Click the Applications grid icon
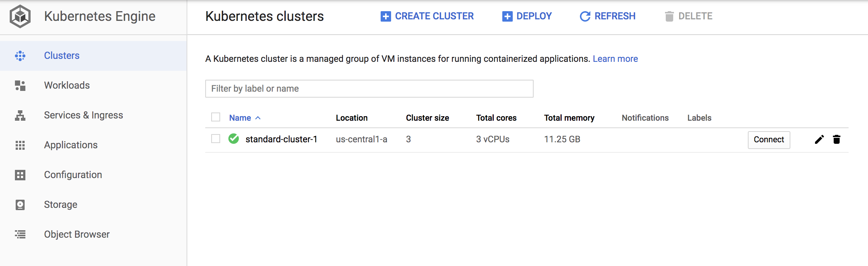Screen dimensions: 868x266 point(20,145)
